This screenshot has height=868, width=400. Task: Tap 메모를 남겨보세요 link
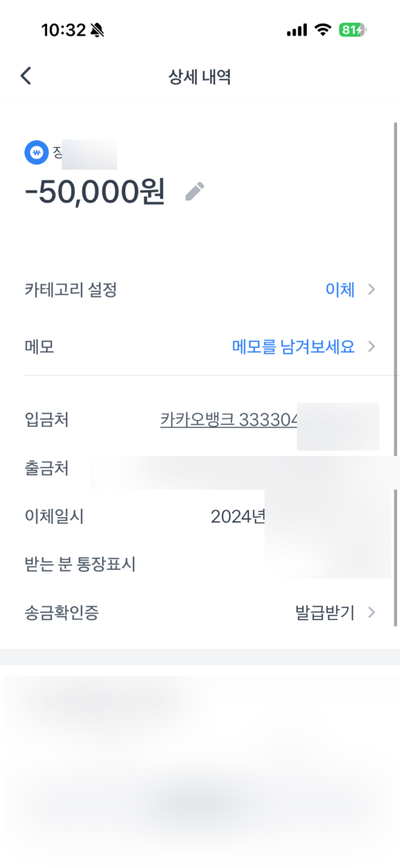coord(293,346)
